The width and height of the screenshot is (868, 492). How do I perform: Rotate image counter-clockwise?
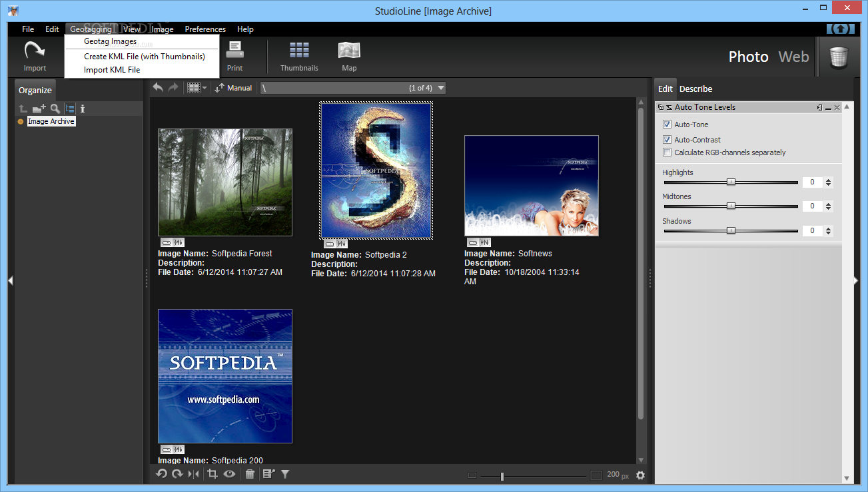click(161, 474)
